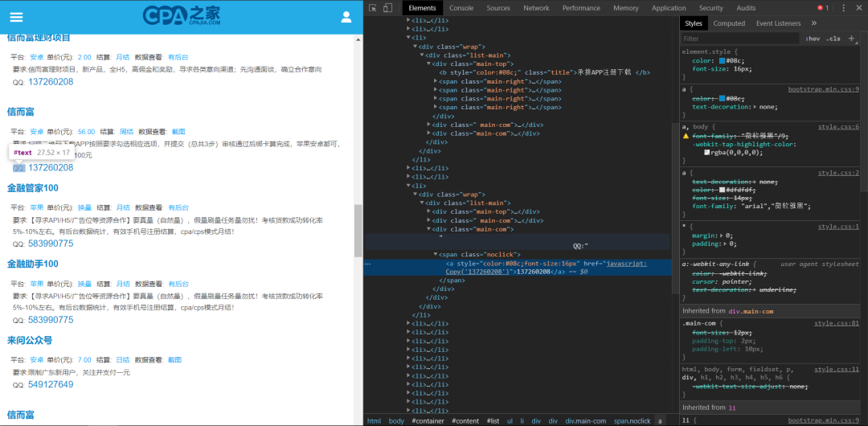Open the 金融助手100 listing title
The image size is (868, 426).
coord(33,264)
